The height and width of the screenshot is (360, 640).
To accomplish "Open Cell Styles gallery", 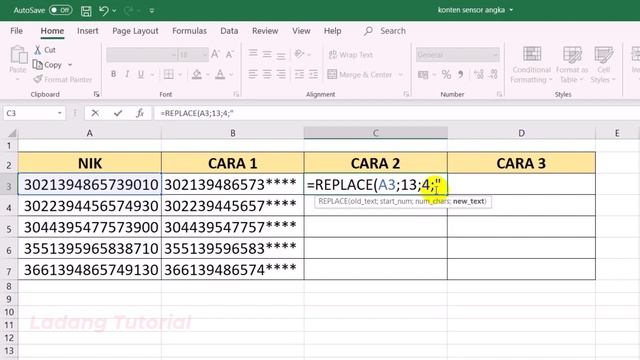I will pos(603,64).
